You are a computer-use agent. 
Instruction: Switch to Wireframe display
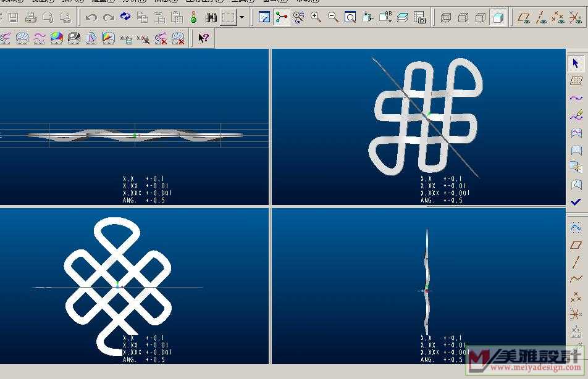pyautogui.click(x=446, y=17)
